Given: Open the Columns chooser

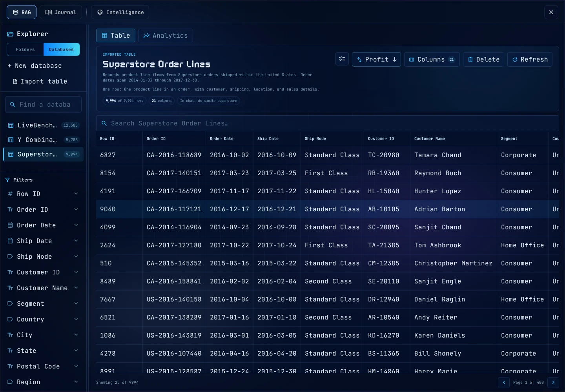Looking at the screenshot, I should [x=432, y=60].
